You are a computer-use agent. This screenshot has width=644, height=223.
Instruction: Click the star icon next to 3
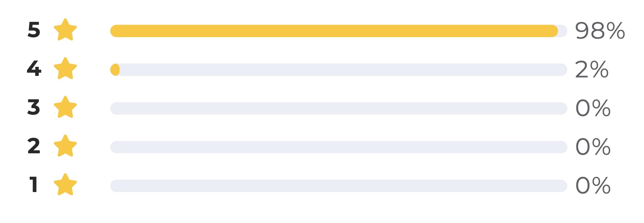65,107
